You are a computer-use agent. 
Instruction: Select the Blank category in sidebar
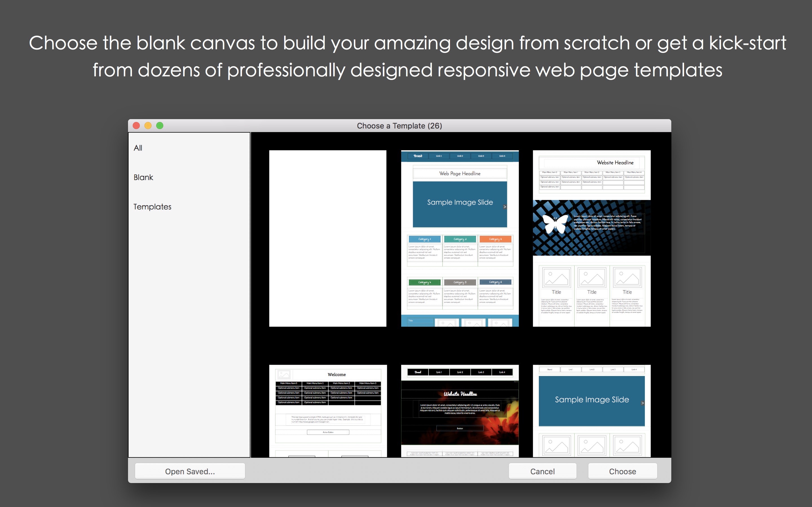[x=143, y=177]
